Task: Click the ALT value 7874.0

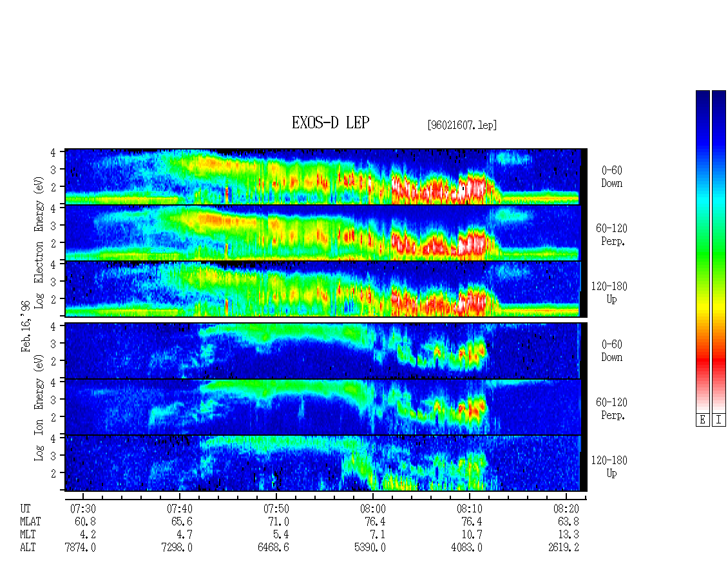Action: point(81,548)
